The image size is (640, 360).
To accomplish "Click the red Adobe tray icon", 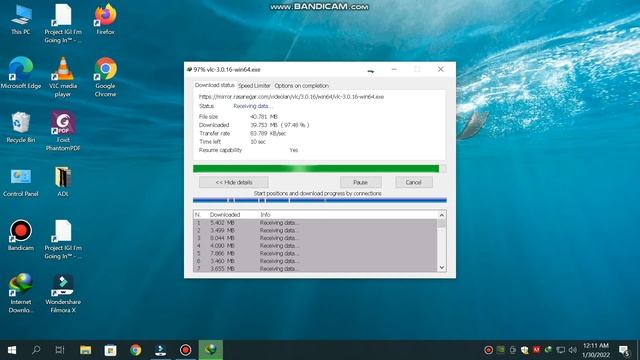I will (536, 349).
